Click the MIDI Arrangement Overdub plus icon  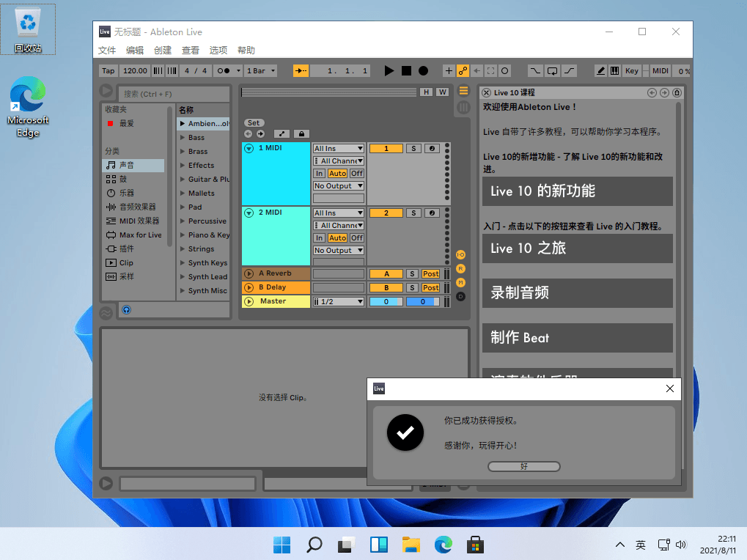(x=449, y=71)
